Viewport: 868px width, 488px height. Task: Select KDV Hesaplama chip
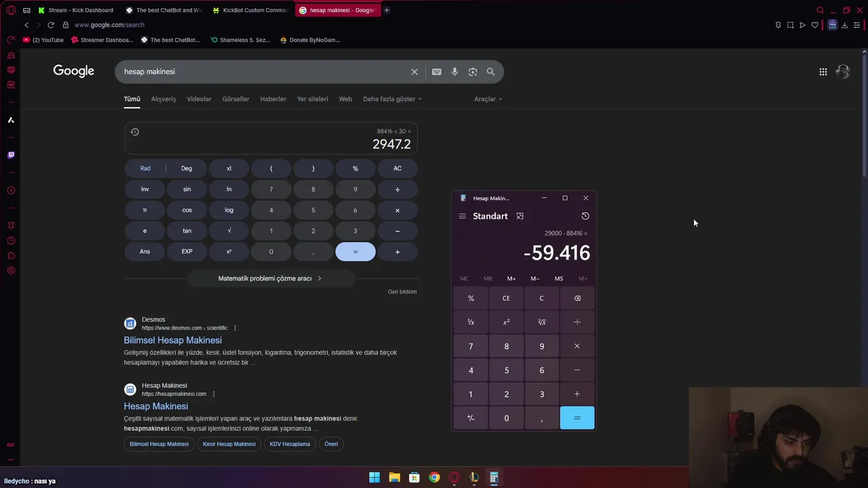(290, 444)
